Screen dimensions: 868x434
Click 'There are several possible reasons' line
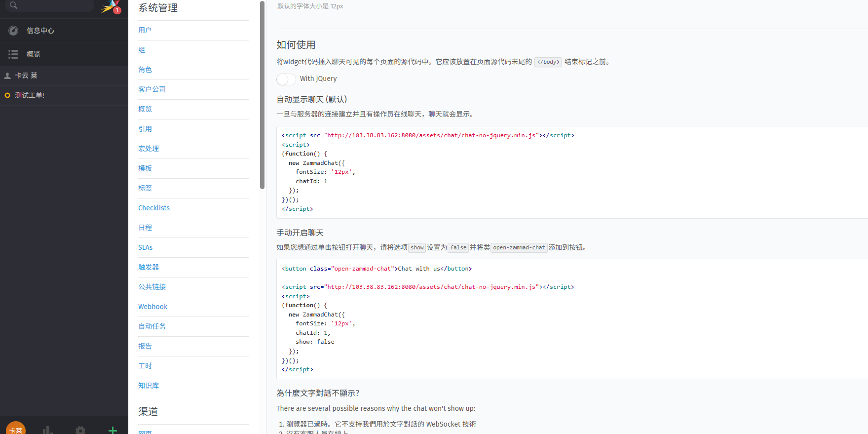376,408
